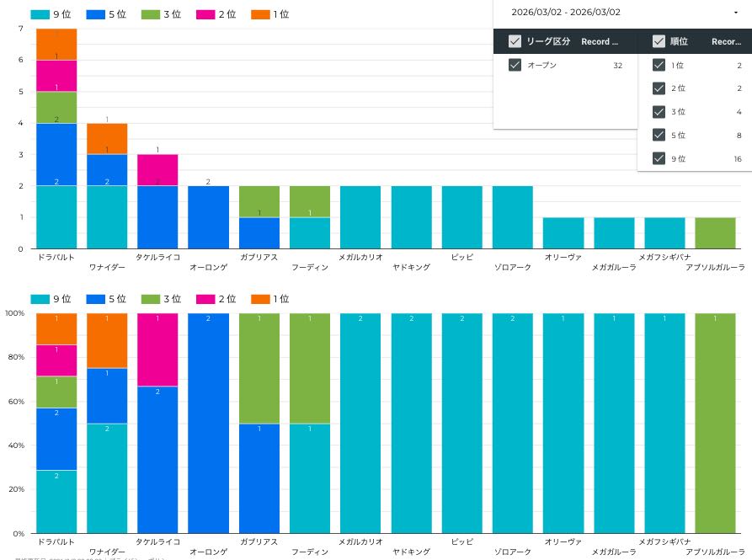Open the date range dropdown arrow
The width and height of the screenshot is (752, 560).
736,13
